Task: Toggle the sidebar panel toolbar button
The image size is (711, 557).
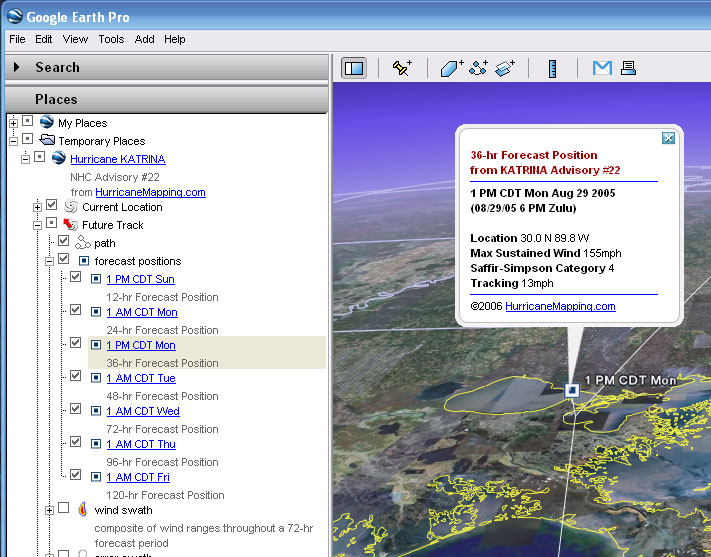Action: tap(354, 68)
